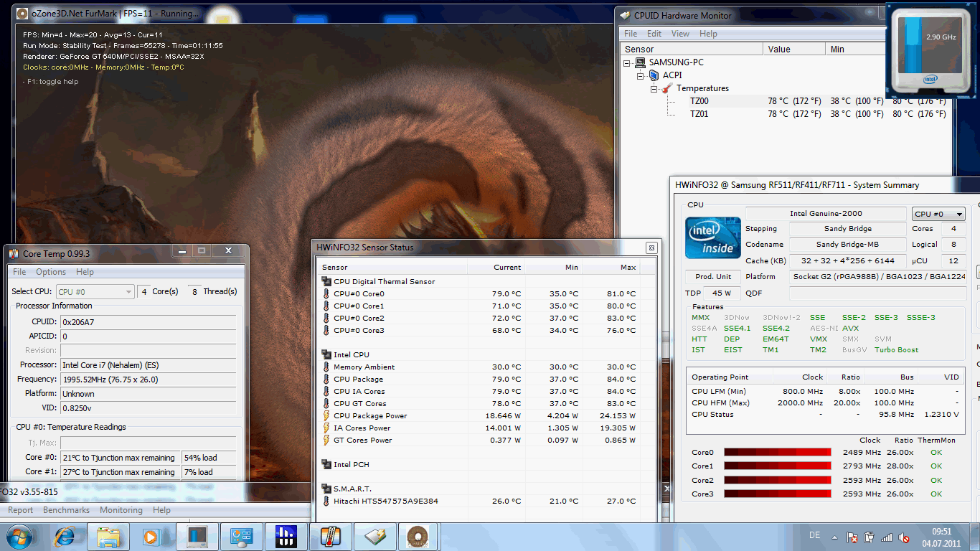This screenshot has width=980, height=551.
Task: Click the Memory Ambient thermometer icon
Action: [x=326, y=367]
